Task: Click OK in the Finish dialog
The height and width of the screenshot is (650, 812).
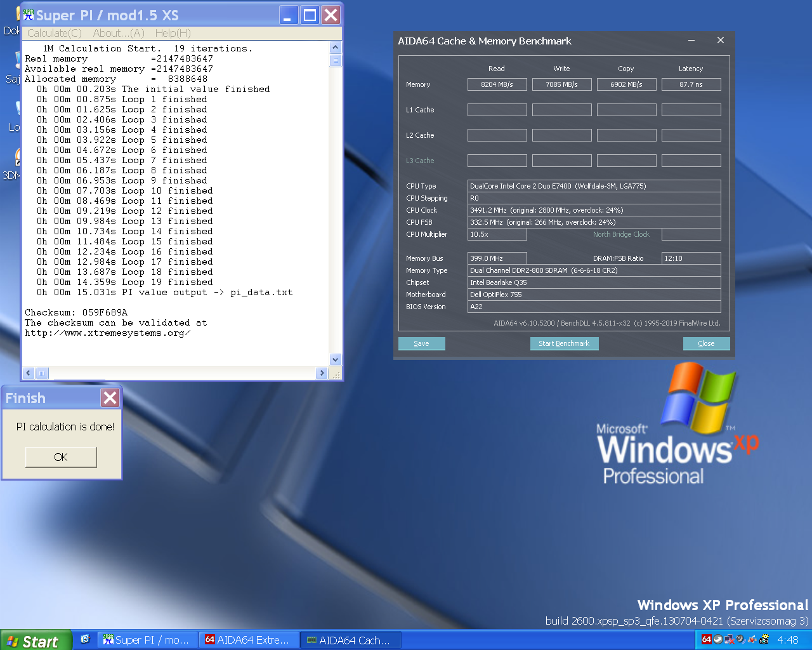Action: [x=61, y=457]
